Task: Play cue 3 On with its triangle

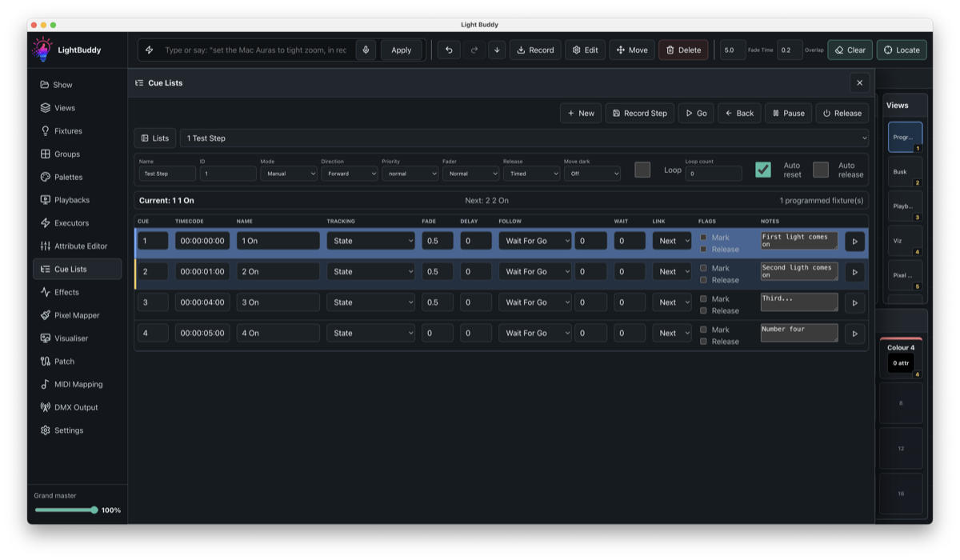Action: coord(854,302)
